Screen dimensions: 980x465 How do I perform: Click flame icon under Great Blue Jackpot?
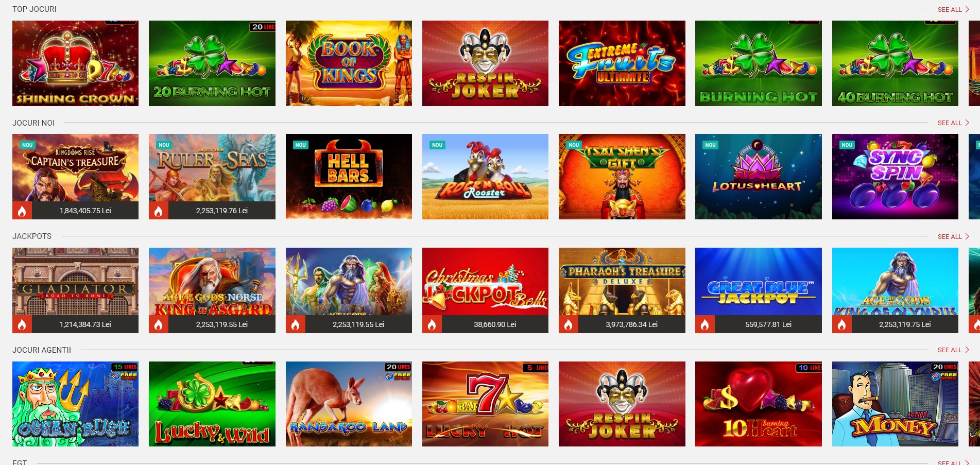click(705, 324)
